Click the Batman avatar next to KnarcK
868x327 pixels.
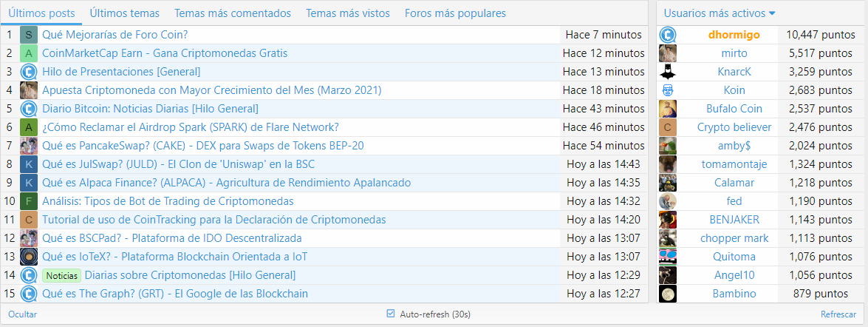(667, 72)
